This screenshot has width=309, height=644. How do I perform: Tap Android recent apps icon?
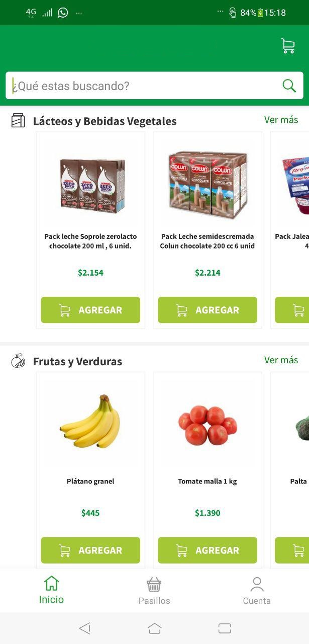(225, 628)
